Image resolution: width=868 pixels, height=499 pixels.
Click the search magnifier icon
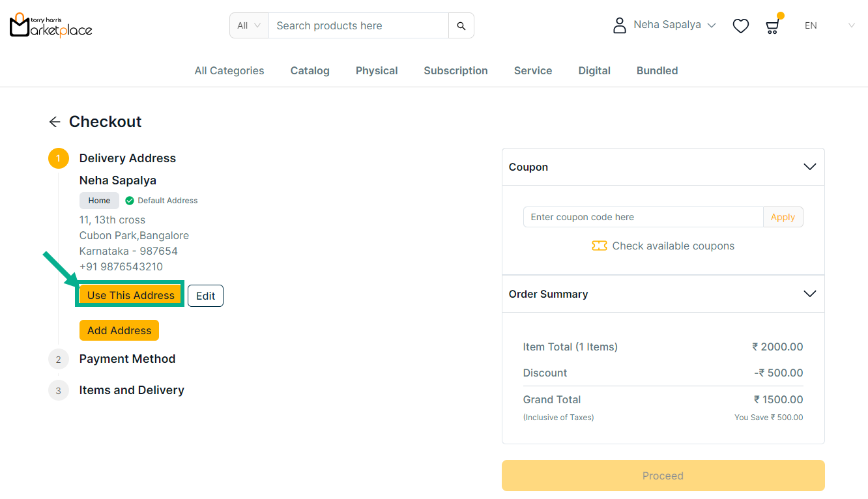461,26
